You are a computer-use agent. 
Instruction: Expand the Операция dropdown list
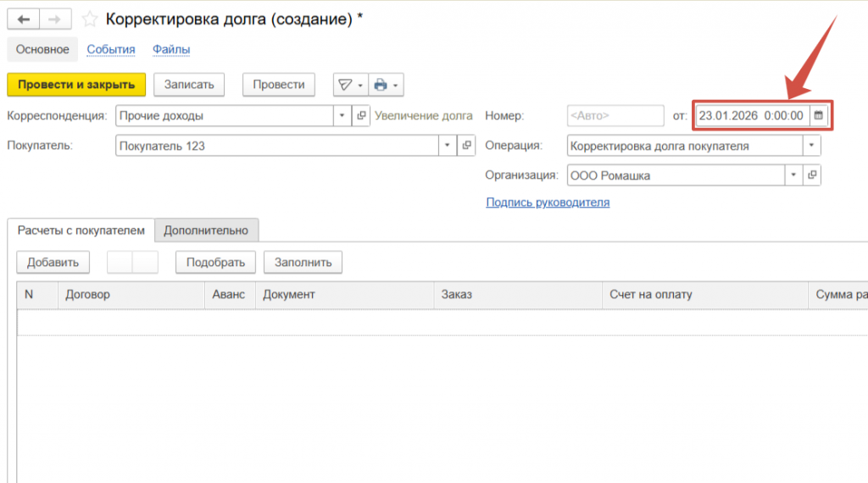tap(812, 146)
